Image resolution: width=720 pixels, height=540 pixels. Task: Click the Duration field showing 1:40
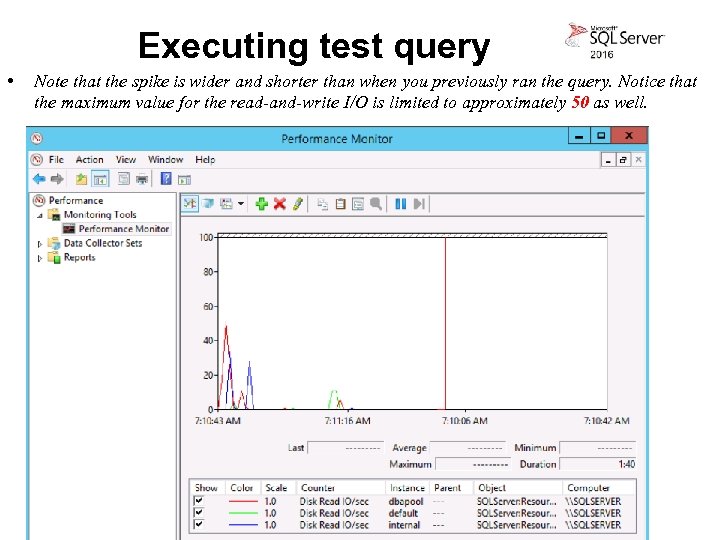pos(598,464)
